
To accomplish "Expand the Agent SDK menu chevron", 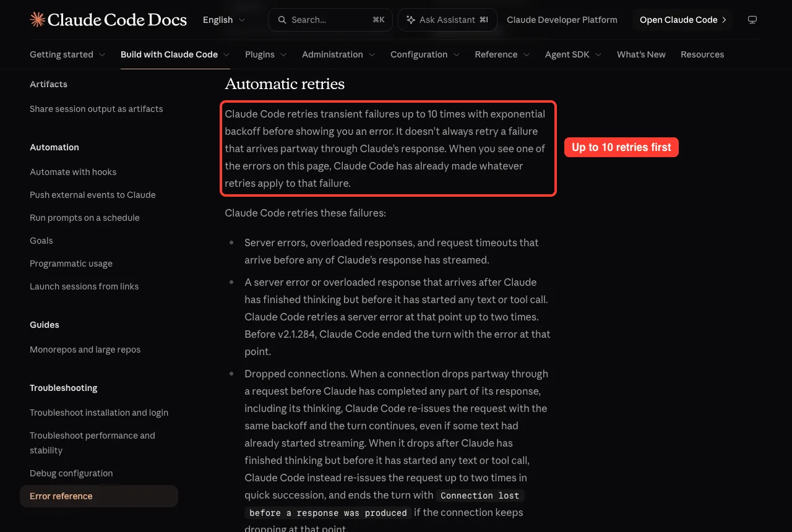I will point(598,54).
